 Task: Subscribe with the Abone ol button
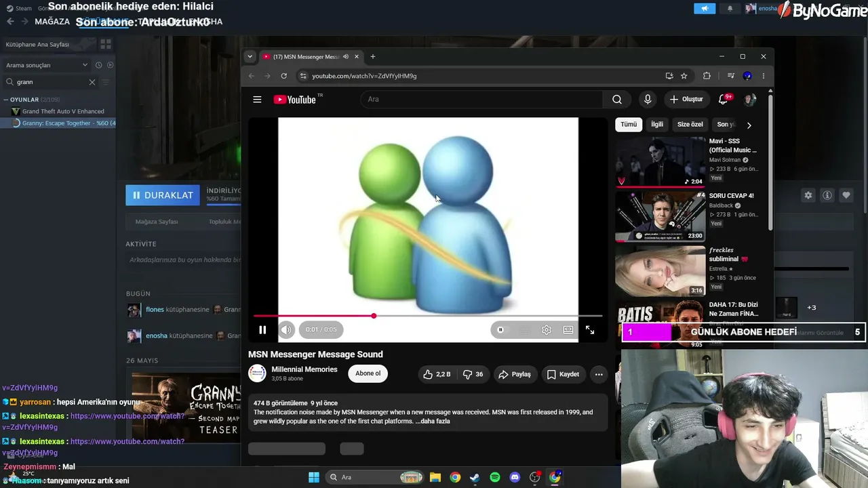click(368, 373)
